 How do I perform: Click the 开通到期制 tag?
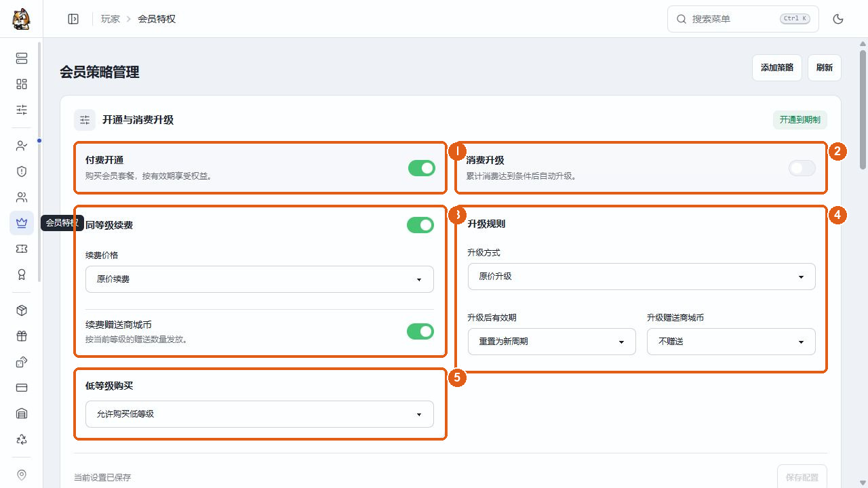800,120
